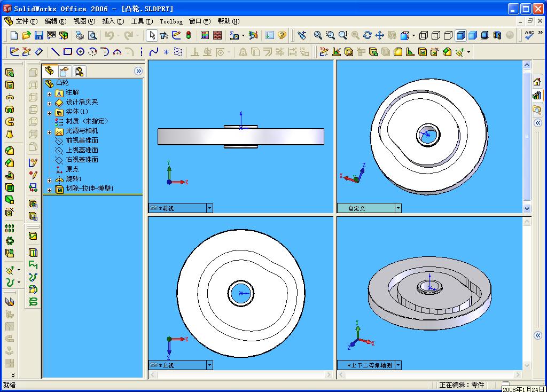Select the Circle sketch tool

80,52
